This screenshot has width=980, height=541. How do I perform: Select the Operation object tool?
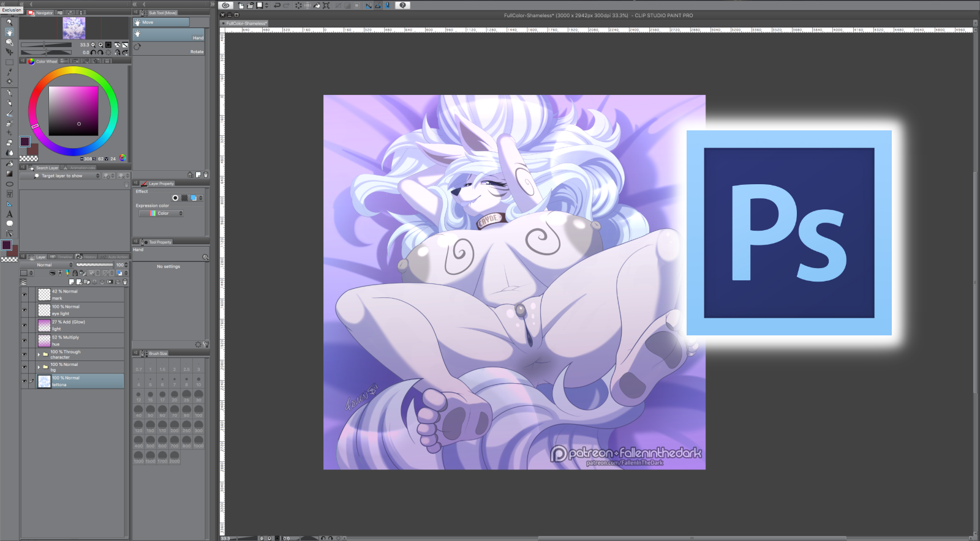(9, 42)
